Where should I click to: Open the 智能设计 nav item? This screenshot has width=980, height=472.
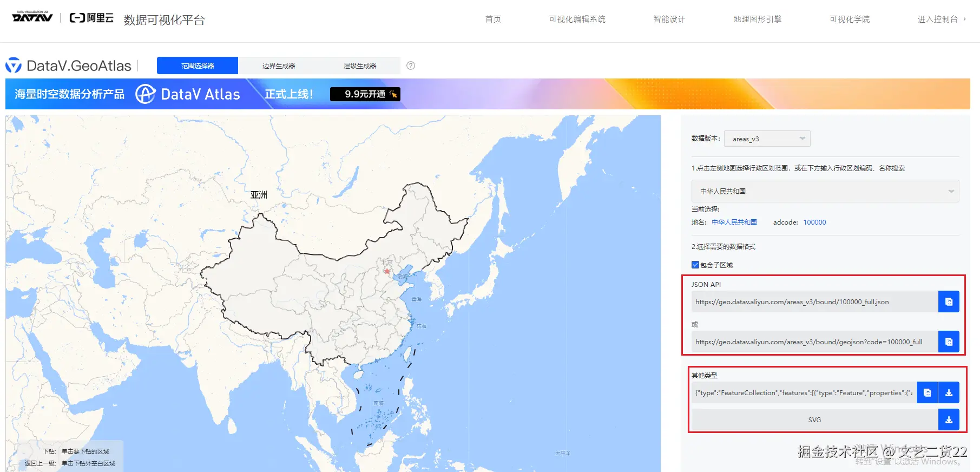(x=669, y=19)
